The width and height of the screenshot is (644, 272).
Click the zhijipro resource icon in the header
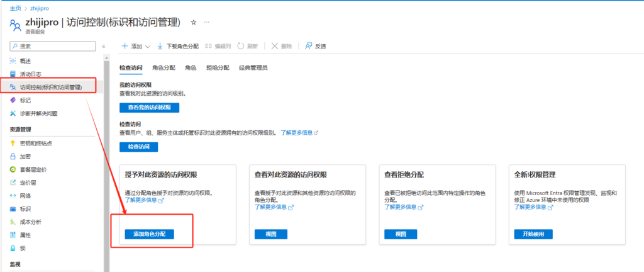(x=15, y=25)
